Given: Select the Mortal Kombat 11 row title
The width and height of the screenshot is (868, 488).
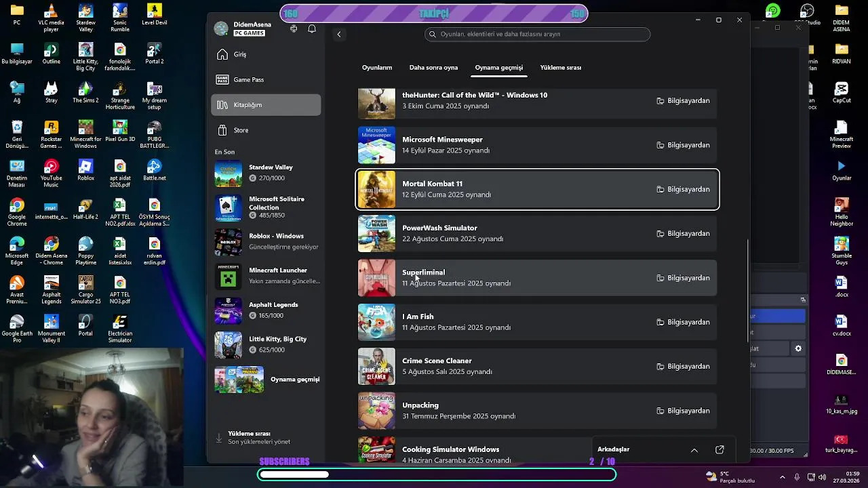Looking at the screenshot, I should [x=432, y=184].
